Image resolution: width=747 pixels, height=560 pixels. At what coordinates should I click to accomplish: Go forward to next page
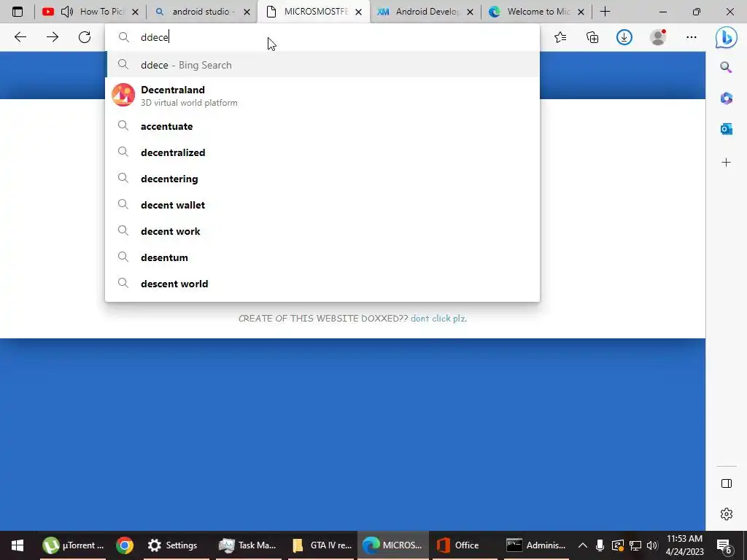[53, 37]
